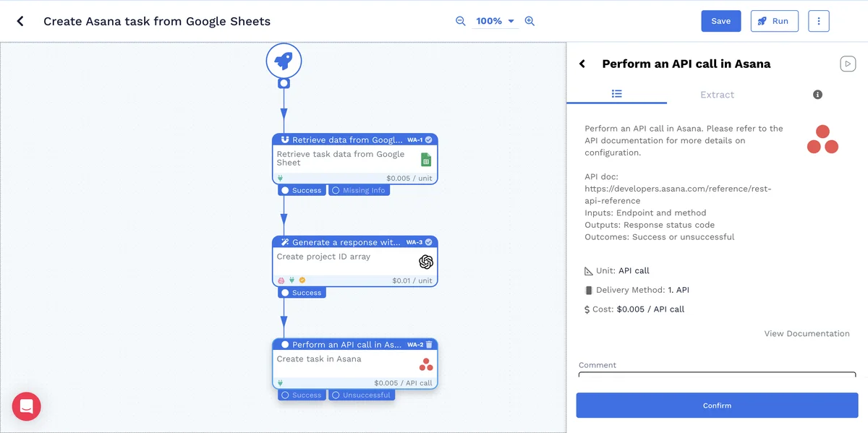The image size is (868, 433).
Task: Click the Unit ruler icon
Action: tap(589, 271)
